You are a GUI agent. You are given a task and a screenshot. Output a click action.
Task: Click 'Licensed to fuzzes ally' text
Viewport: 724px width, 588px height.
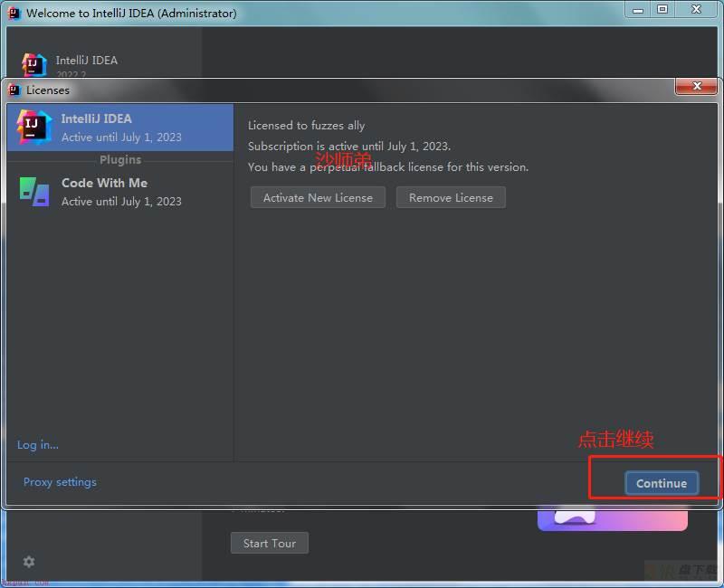pyautogui.click(x=306, y=126)
